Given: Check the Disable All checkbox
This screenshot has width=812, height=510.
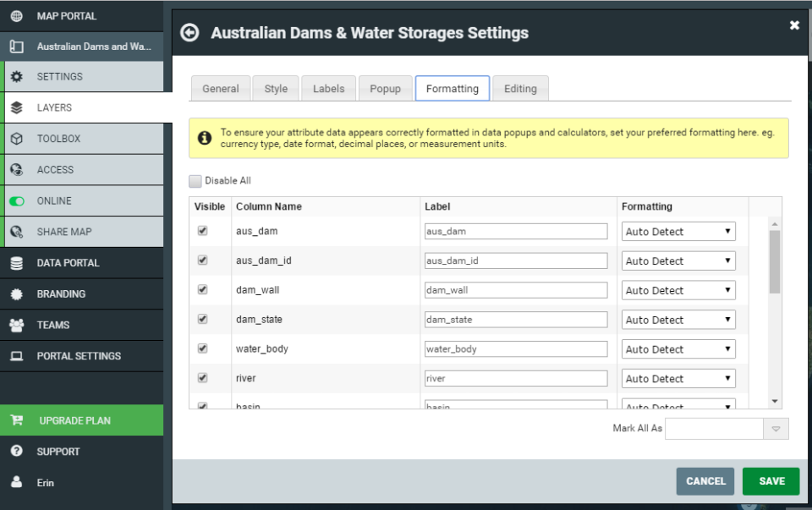Looking at the screenshot, I should point(195,181).
